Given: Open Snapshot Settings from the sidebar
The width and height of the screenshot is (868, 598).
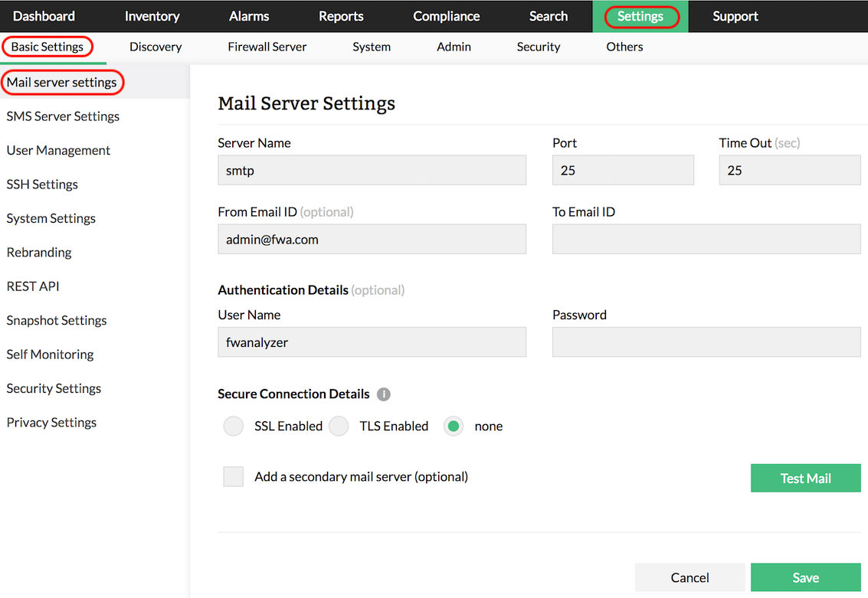Looking at the screenshot, I should click(57, 321).
